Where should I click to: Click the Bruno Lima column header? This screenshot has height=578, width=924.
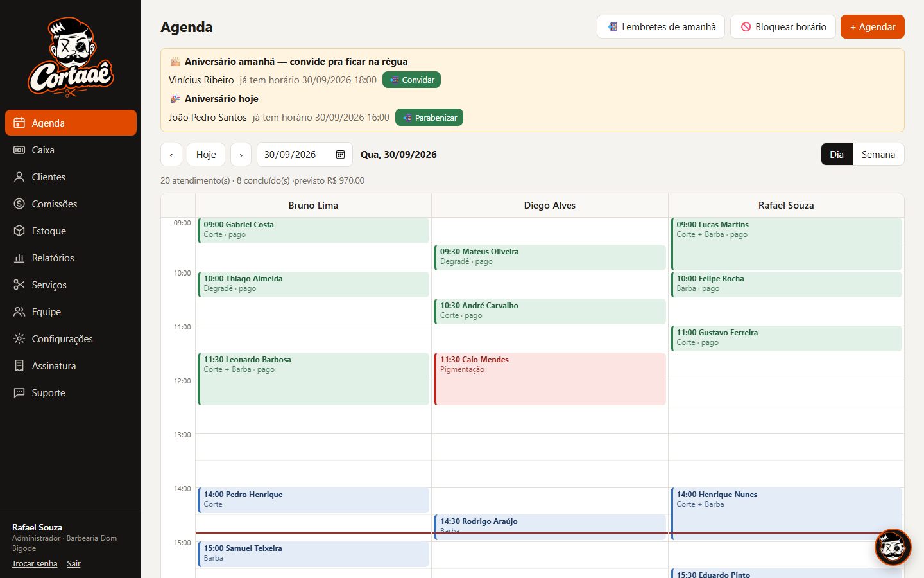(x=313, y=206)
